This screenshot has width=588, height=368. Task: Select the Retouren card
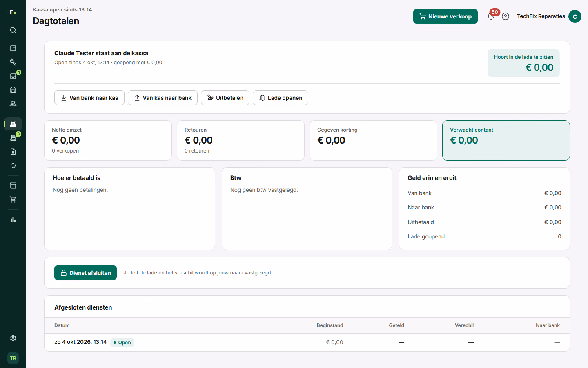(241, 140)
